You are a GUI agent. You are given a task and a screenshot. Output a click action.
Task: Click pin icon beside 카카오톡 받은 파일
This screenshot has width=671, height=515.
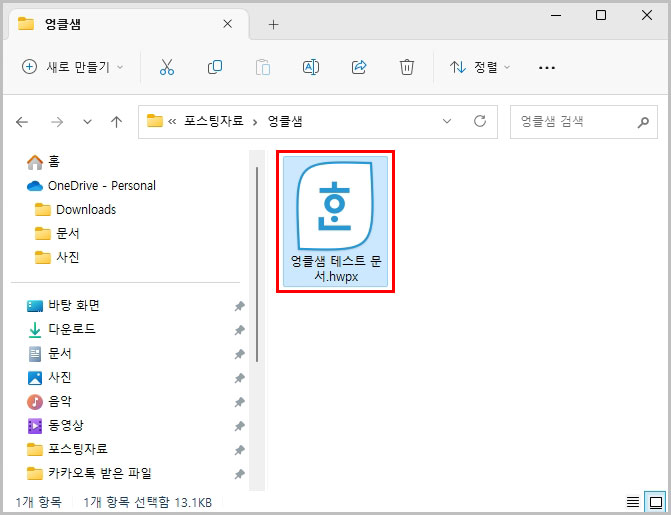pos(239,474)
